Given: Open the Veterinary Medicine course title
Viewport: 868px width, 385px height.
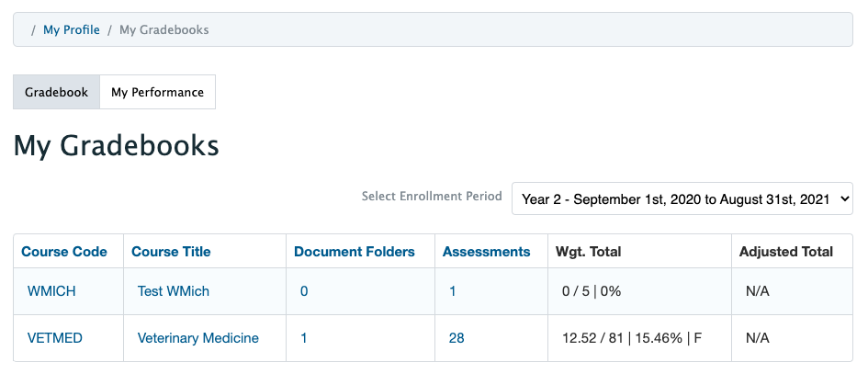Looking at the screenshot, I should tap(197, 338).
